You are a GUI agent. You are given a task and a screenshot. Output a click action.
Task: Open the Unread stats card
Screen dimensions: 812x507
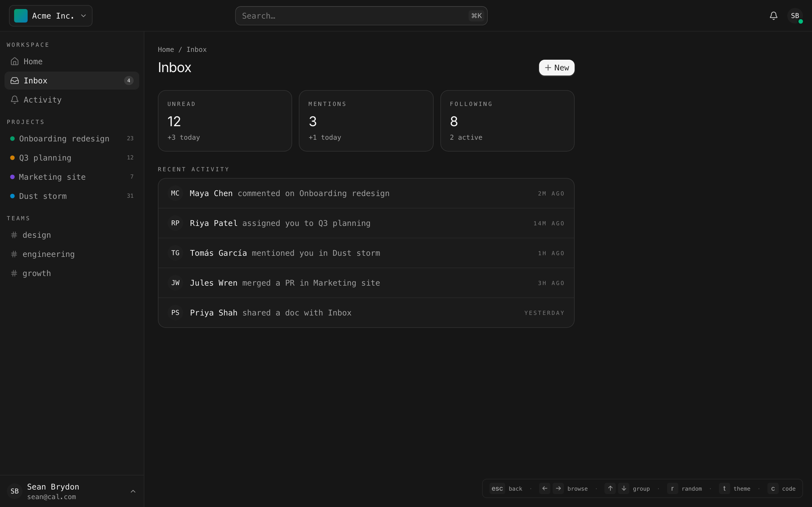coord(225,121)
